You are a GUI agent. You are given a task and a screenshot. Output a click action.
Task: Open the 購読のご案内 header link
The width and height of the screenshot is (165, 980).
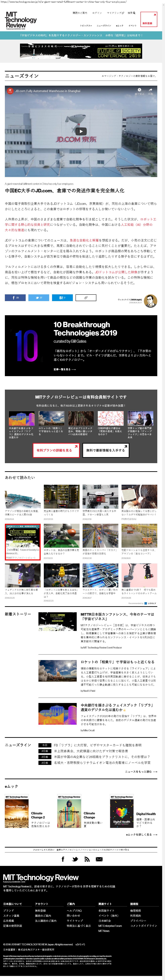coord(80,13)
